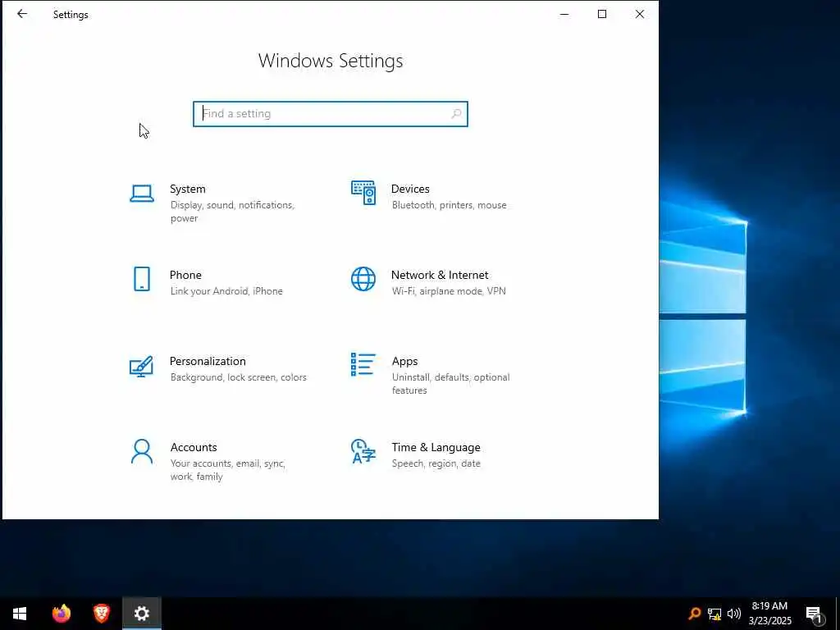The width and height of the screenshot is (840, 630).
Task: Open the Windows Start menu
Action: click(x=20, y=614)
